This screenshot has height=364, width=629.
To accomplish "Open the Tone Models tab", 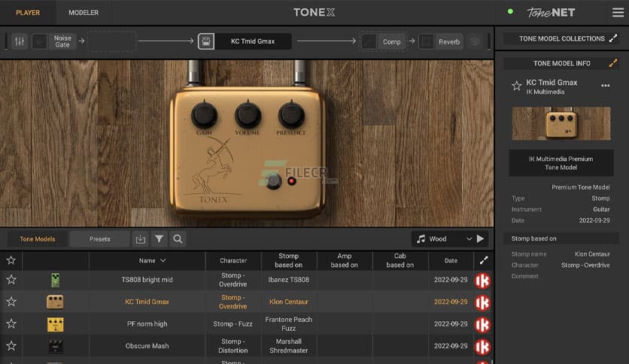I will [38, 239].
